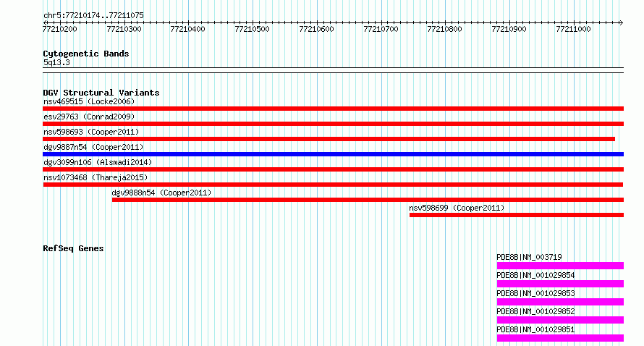Click the 77210200 ruler position
This screenshot has width=644, height=346.
59,29
